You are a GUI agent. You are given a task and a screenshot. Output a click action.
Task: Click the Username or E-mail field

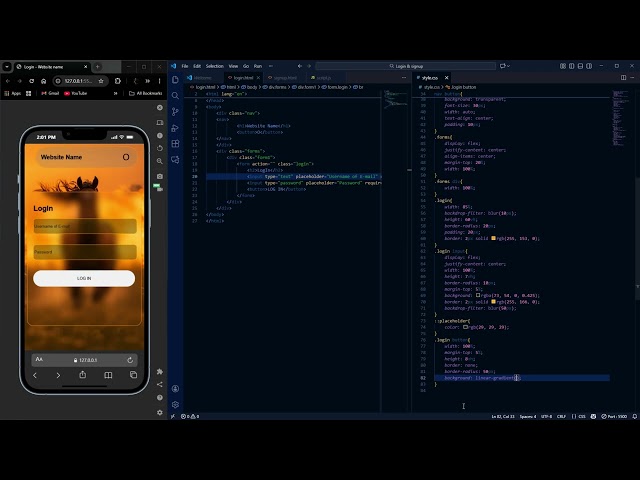84,227
